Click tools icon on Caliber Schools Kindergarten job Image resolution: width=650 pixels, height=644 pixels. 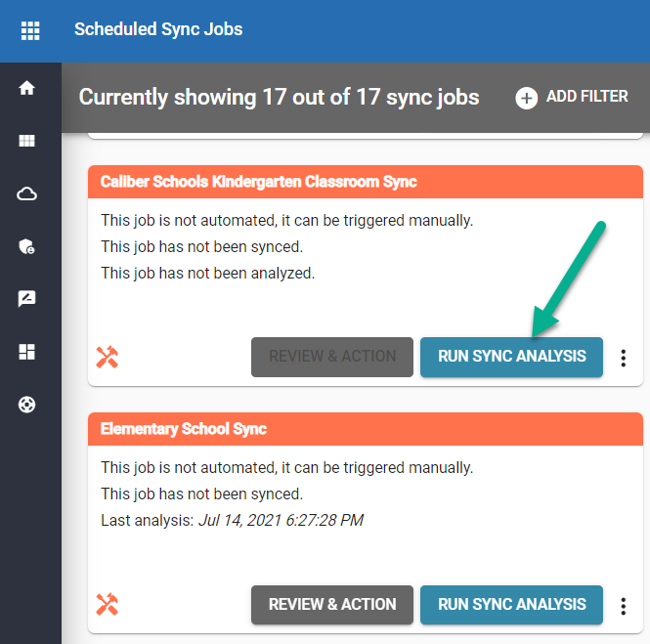[x=108, y=358]
